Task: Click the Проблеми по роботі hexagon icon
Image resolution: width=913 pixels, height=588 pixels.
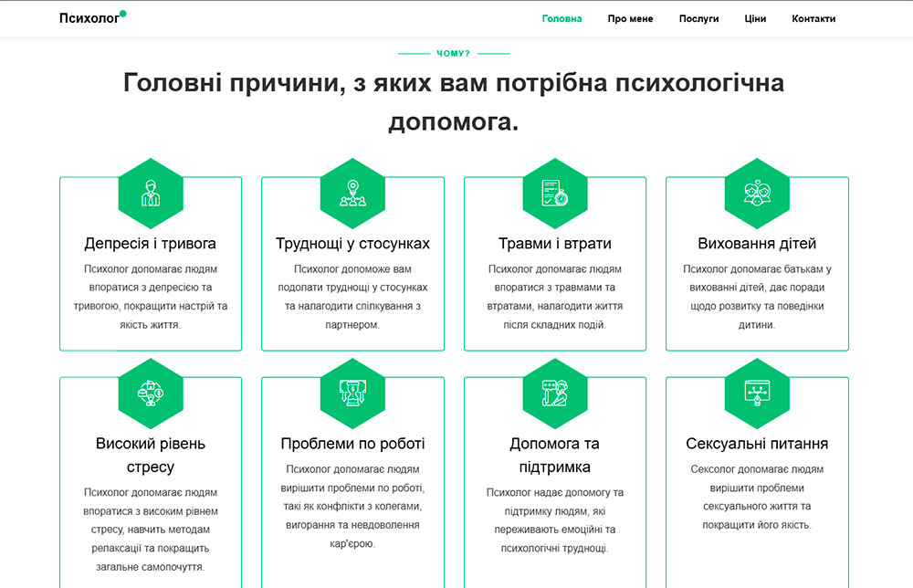Action: (352, 394)
